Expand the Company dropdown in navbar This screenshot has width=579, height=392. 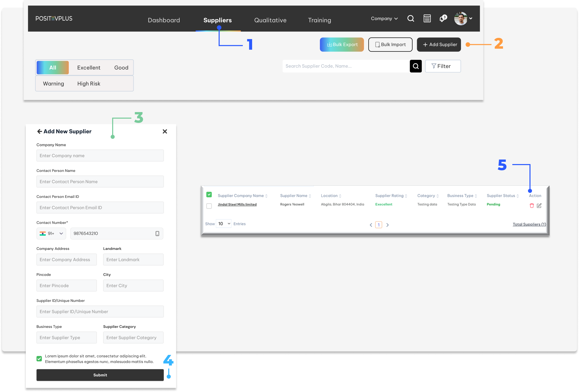pyautogui.click(x=384, y=18)
